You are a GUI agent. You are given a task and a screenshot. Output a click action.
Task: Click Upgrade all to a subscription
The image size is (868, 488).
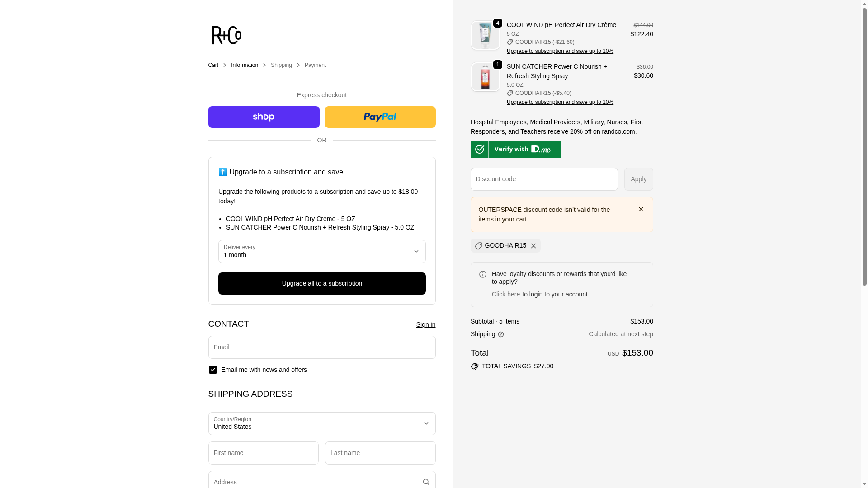pyautogui.click(x=321, y=283)
